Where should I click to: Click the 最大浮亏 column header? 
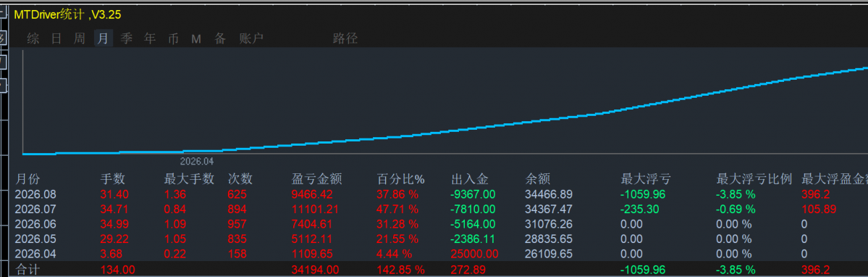646,179
